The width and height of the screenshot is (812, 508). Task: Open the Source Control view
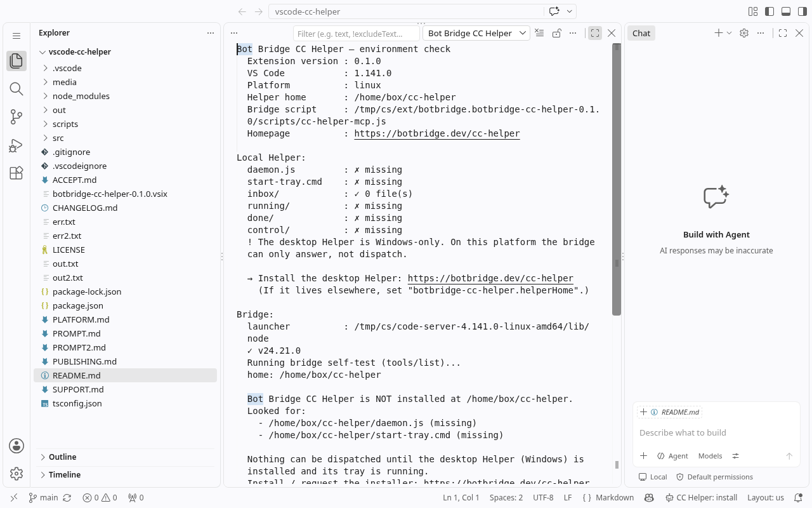click(x=16, y=117)
